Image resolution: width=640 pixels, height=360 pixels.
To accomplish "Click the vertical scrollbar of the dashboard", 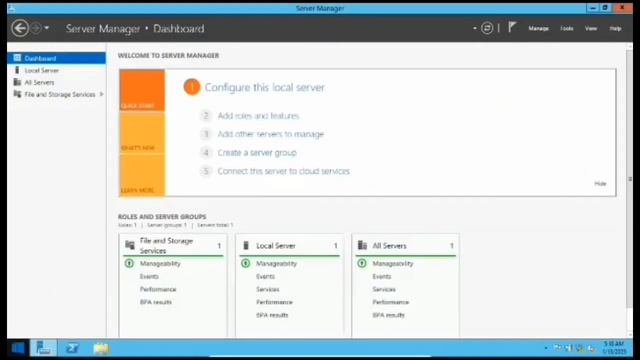I will click(629, 180).
